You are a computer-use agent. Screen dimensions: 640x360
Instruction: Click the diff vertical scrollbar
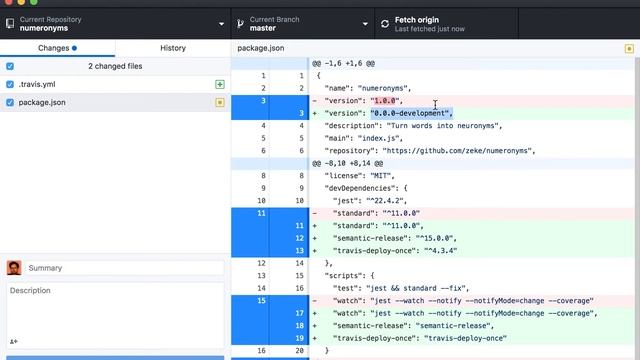(637, 208)
